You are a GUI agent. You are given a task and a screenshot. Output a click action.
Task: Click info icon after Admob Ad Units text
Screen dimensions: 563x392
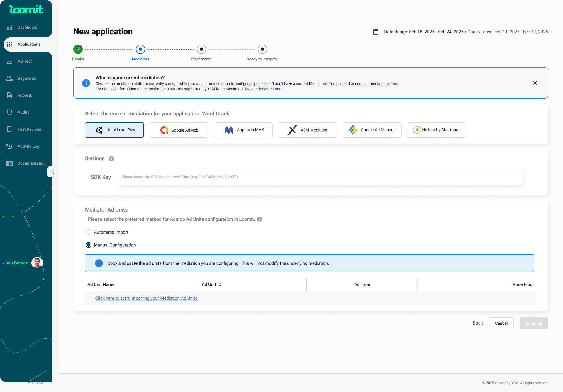tap(260, 219)
